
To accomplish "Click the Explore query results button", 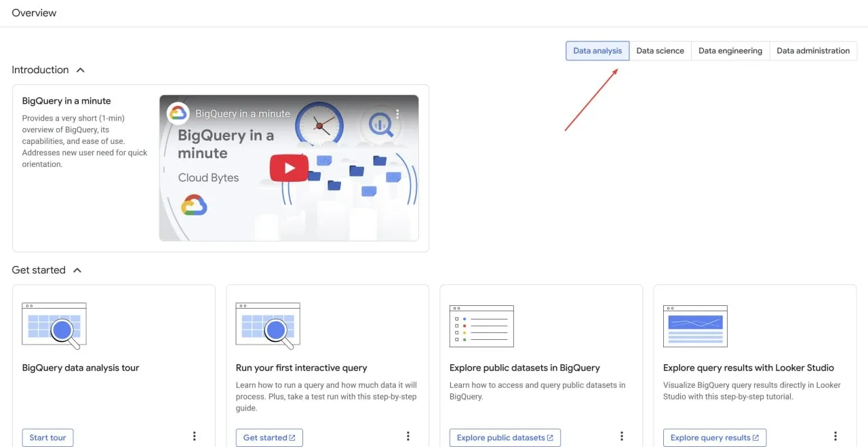I will click(714, 438).
